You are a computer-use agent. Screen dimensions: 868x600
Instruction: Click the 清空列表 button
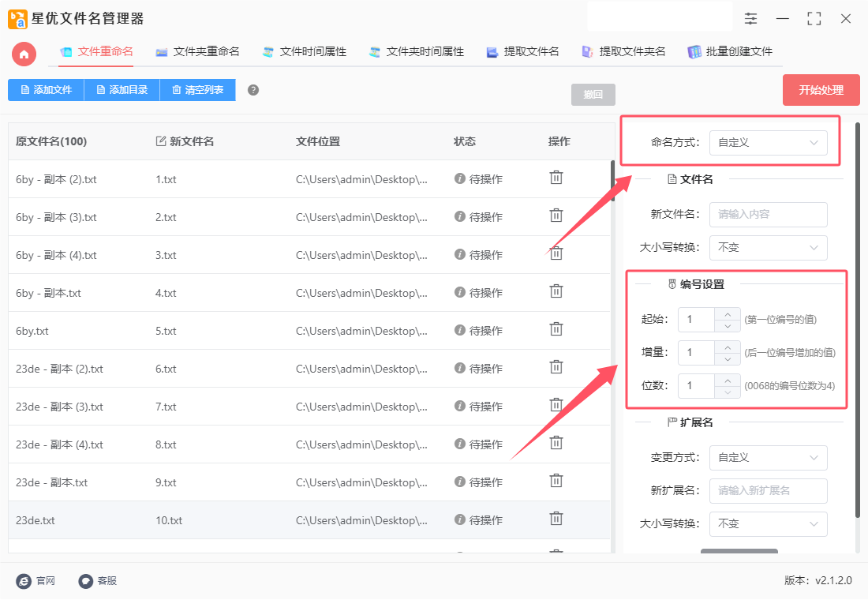tap(197, 90)
